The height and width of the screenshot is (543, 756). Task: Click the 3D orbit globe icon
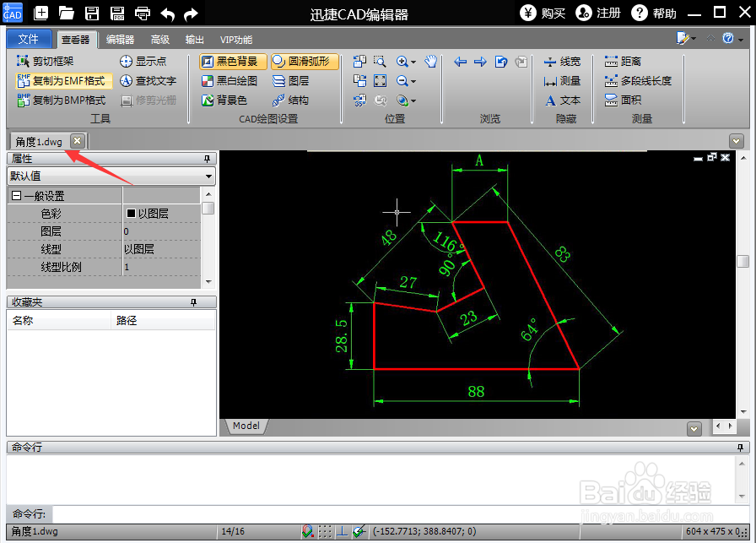pyautogui.click(x=402, y=100)
